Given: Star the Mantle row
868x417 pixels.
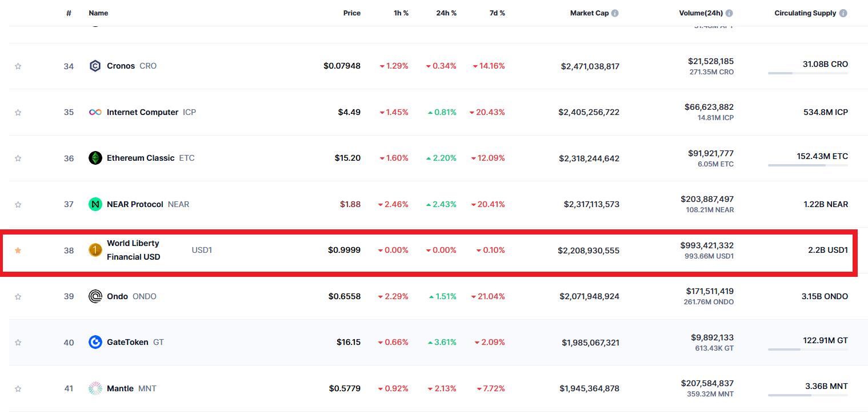Looking at the screenshot, I should point(18,388).
